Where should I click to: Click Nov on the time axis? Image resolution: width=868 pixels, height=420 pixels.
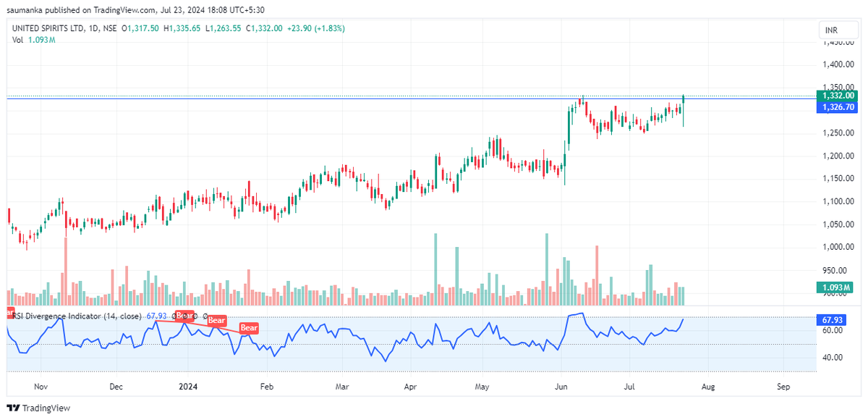point(41,387)
